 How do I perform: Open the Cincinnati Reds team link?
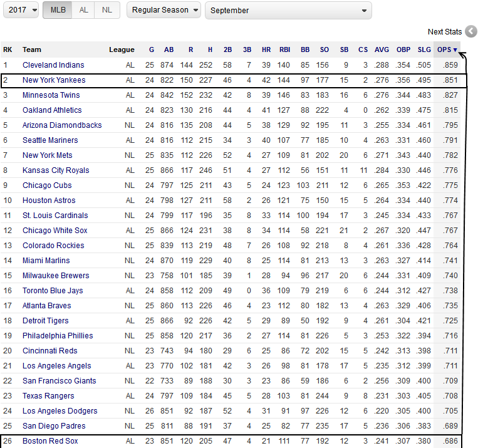pyautogui.click(x=50, y=351)
